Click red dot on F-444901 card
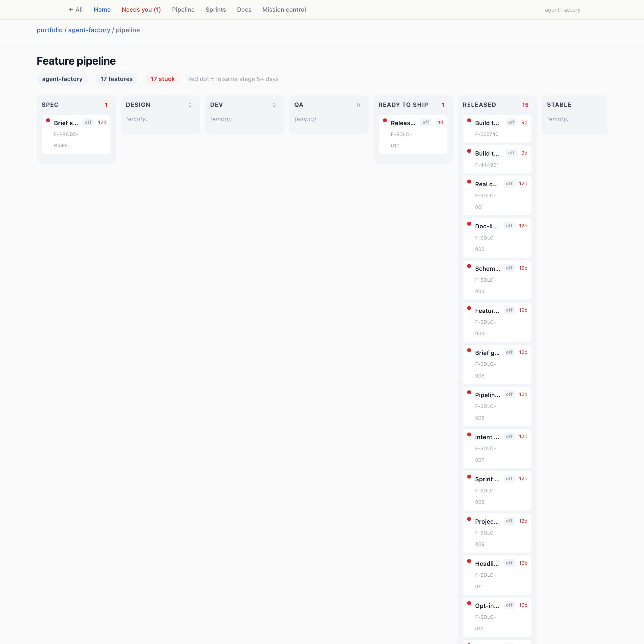This screenshot has width=644, height=644. click(x=469, y=151)
